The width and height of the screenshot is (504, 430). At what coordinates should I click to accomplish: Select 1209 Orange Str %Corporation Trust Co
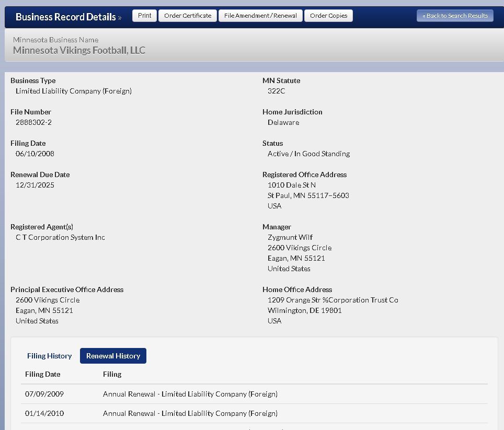click(x=333, y=300)
